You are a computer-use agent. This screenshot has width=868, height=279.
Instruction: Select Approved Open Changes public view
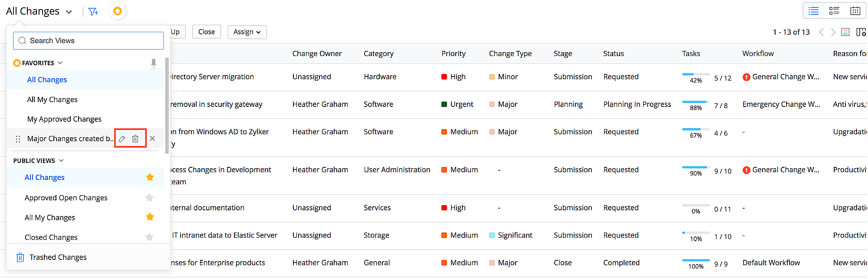coord(66,198)
